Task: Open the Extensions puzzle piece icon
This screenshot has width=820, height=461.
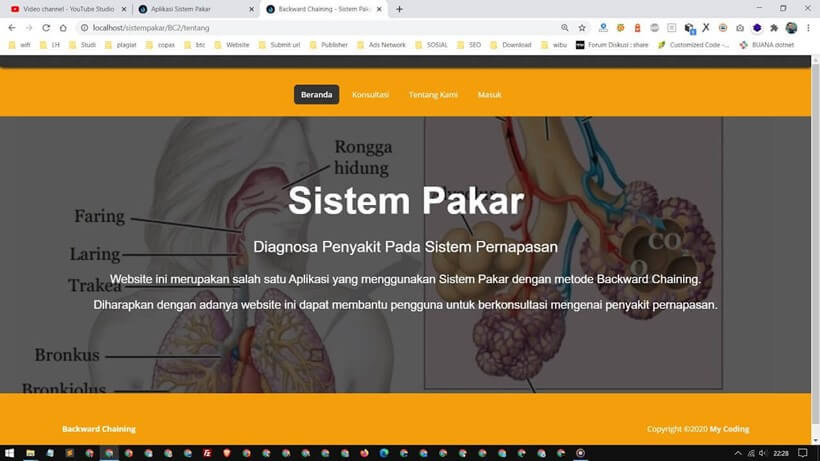Action: point(773,28)
